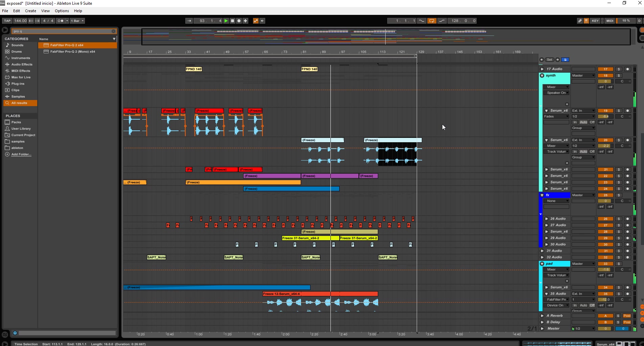Open the Create menu

click(30, 11)
